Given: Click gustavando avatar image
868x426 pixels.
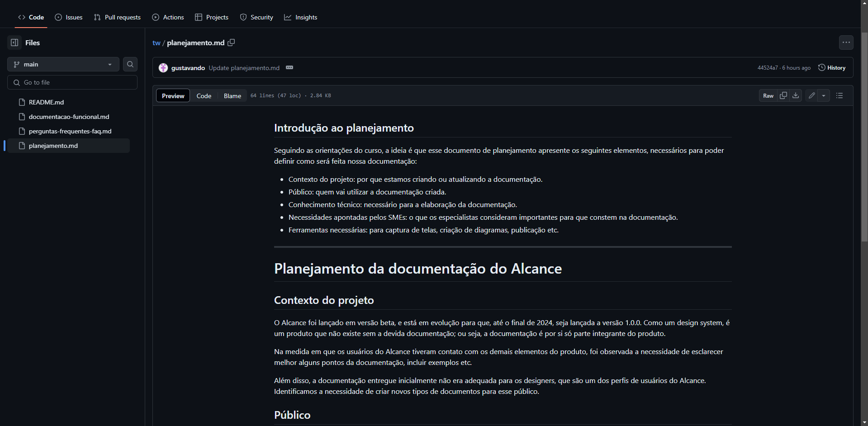Looking at the screenshot, I should click(163, 68).
